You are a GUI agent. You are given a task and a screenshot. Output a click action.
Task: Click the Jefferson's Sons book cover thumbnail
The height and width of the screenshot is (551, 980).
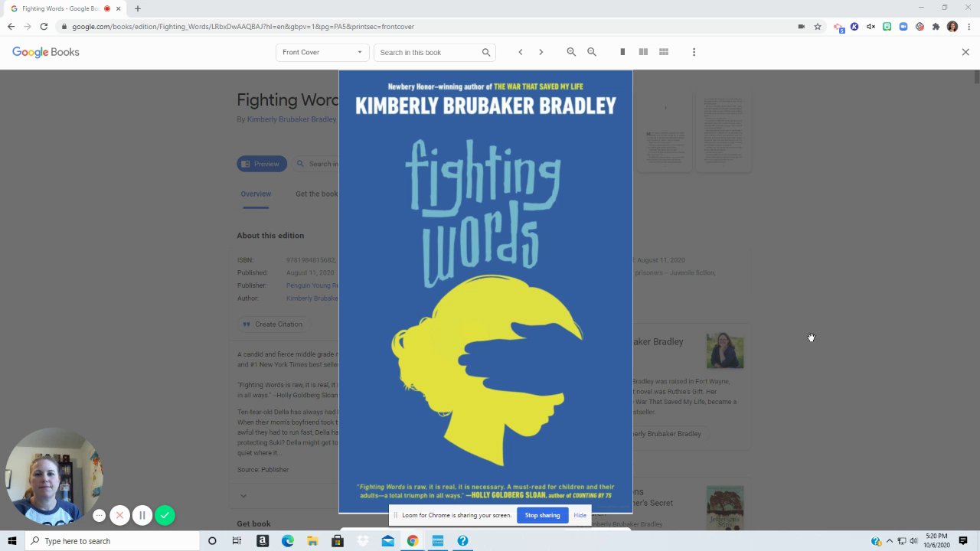[x=725, y=507]
